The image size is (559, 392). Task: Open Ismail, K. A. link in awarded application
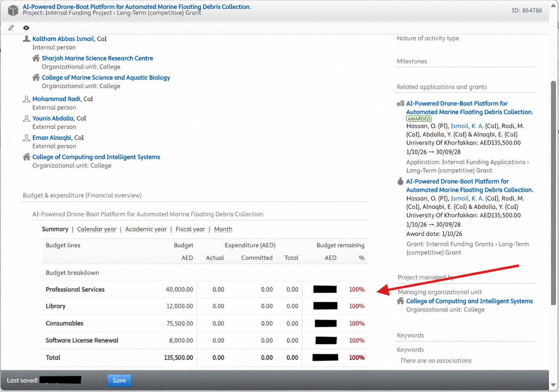(x=467, y=126)
